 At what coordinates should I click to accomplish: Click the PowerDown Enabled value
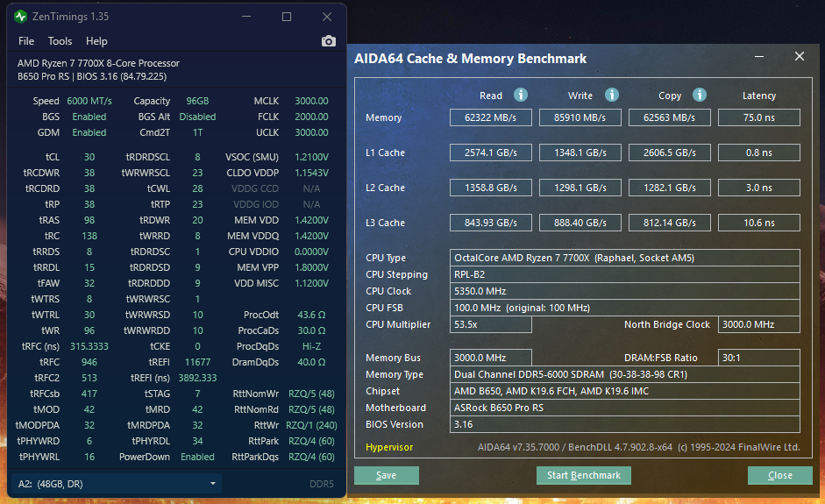(x=197, y=457)
